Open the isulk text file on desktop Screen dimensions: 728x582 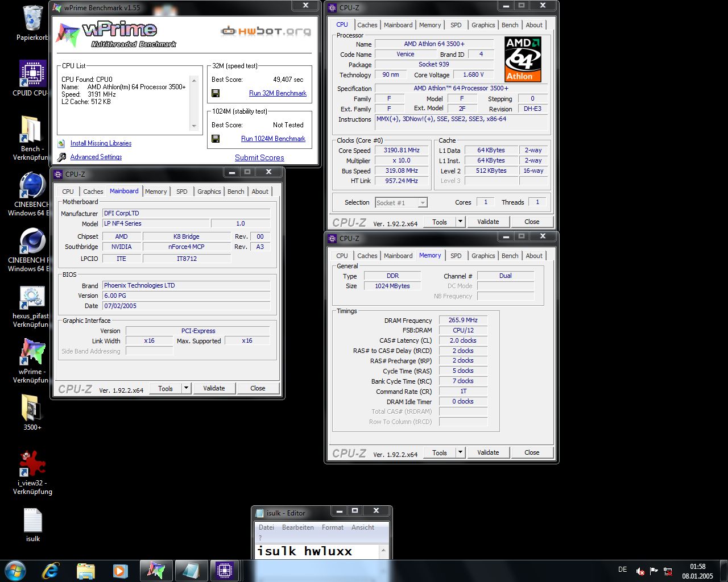coord(33,525)
